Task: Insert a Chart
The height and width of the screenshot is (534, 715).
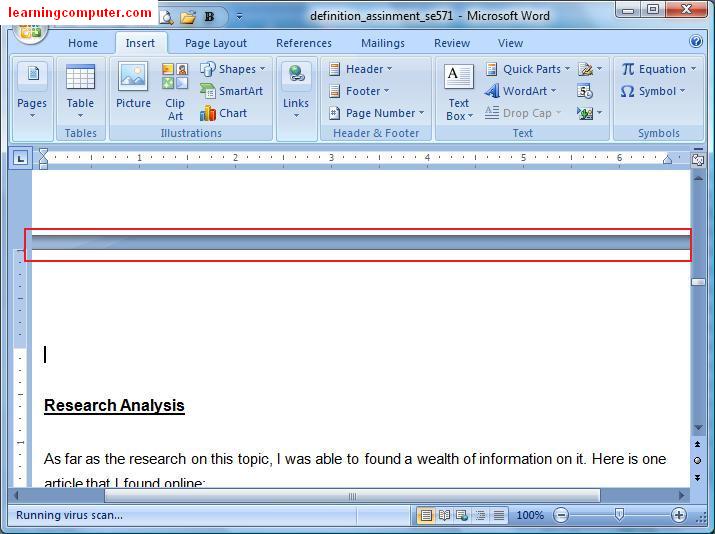Action: pyautogui.click(x=223, y=113)
